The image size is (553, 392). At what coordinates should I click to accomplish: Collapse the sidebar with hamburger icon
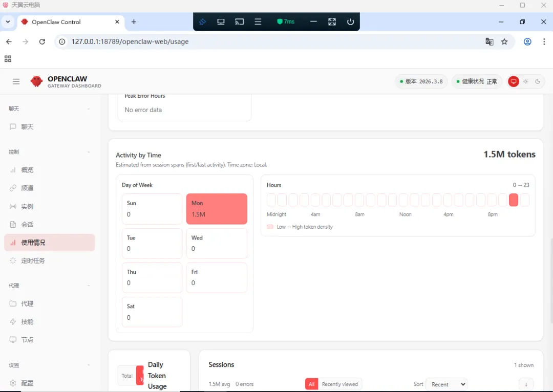16,81
